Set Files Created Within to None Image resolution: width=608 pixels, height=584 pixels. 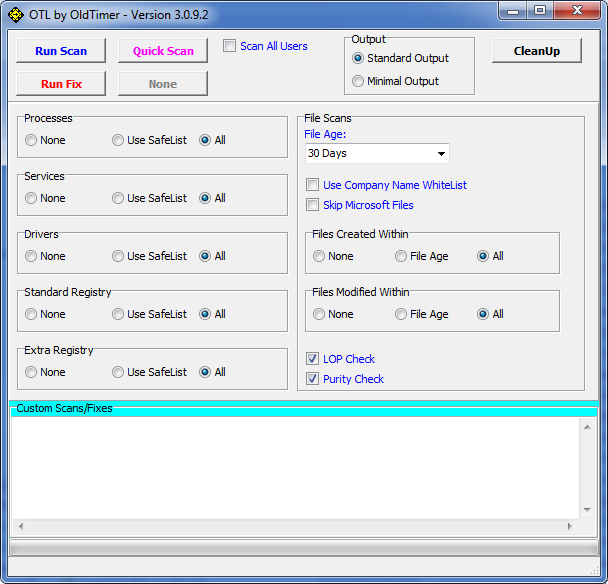coord(319,256)
